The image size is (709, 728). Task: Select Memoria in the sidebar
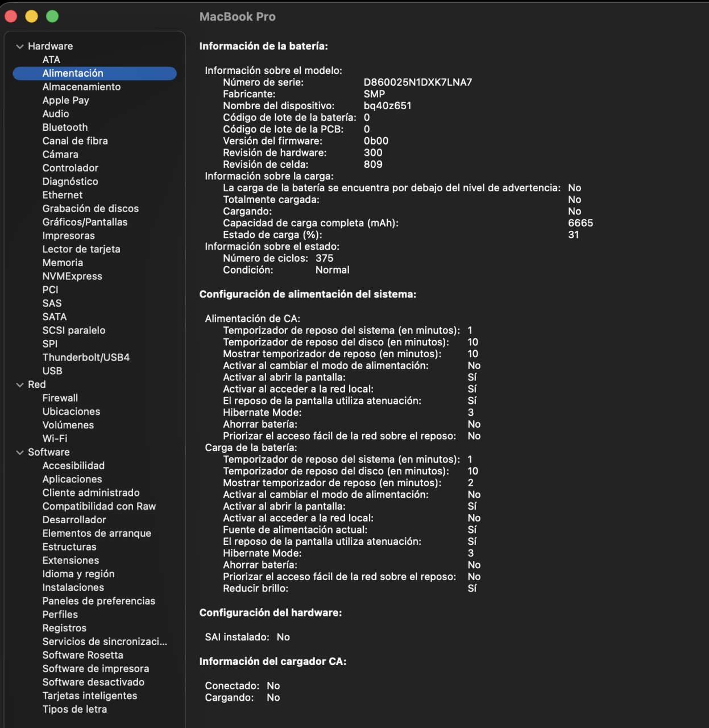coord(63,263)
